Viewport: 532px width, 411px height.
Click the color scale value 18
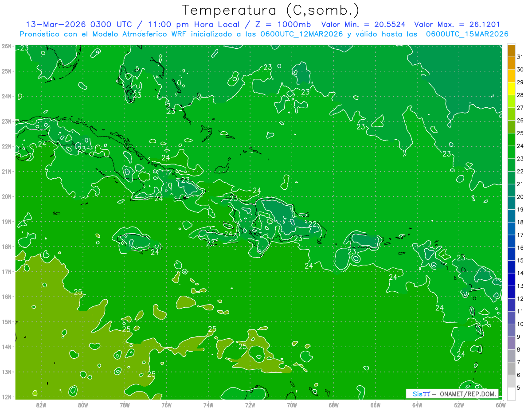point(520,222)
